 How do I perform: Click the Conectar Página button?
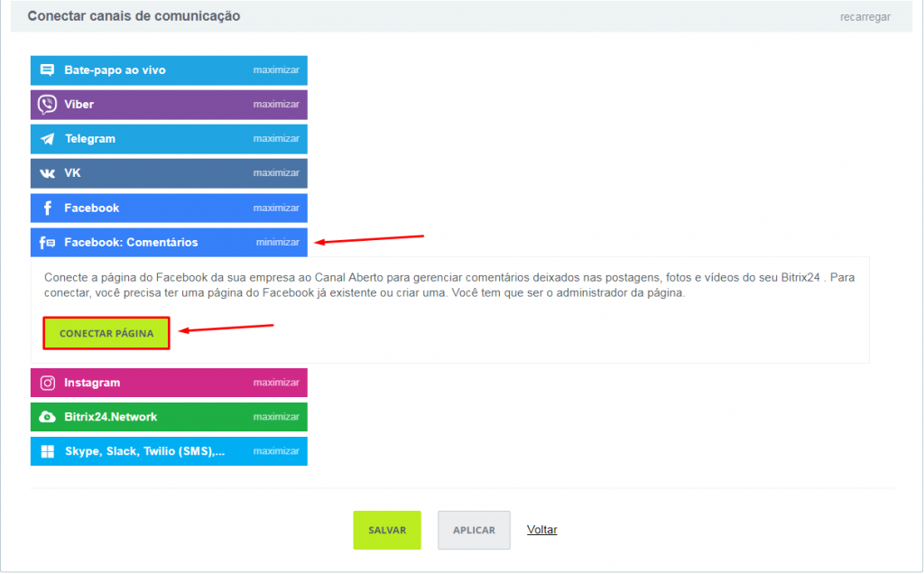tap(106, 334)
